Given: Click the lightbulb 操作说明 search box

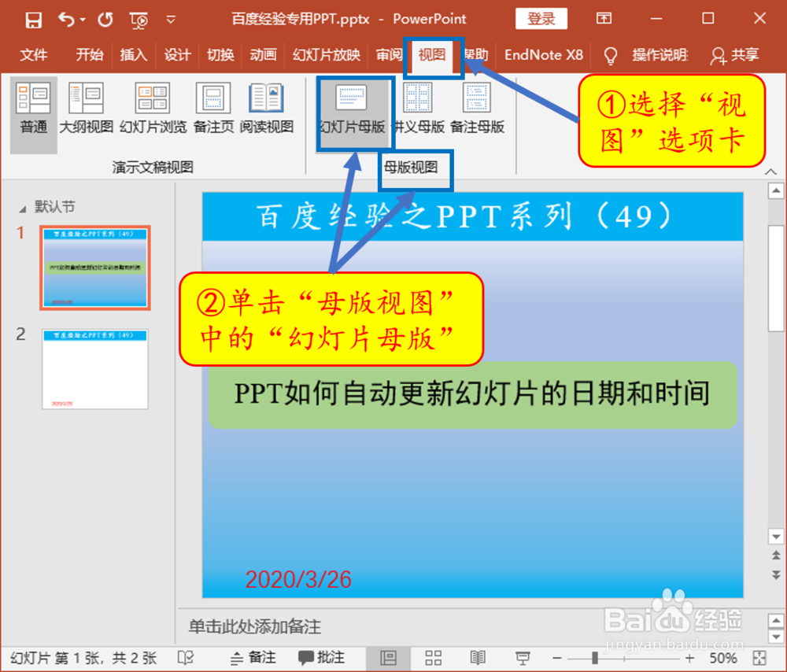Looking at the screenshot, I should pos(645,55).
